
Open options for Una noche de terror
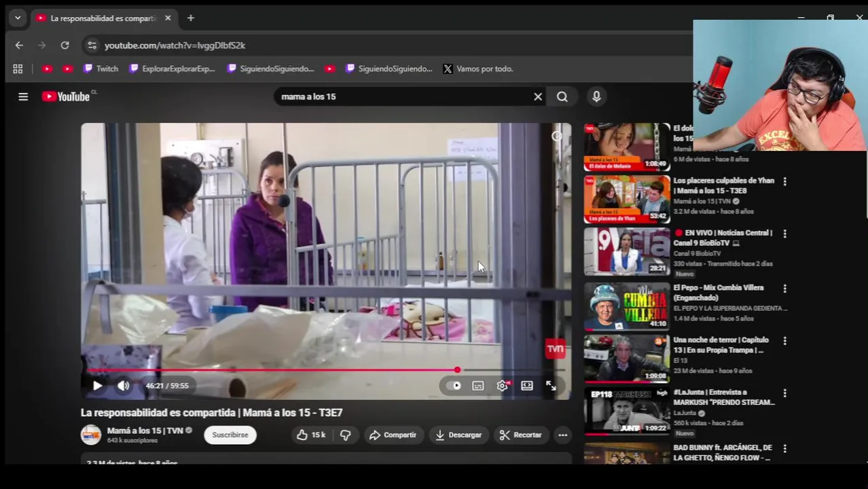784,341
